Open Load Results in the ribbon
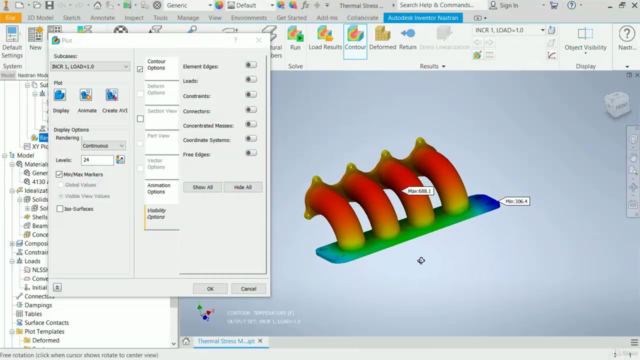Screen dimensions: 640x360 click(x=325, y=38)
